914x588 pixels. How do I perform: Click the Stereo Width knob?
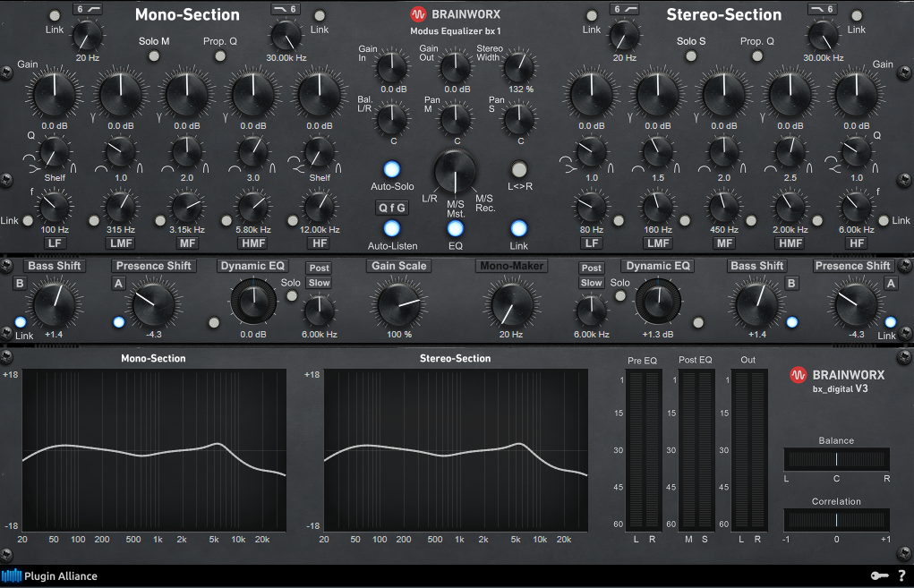point(519,68)
